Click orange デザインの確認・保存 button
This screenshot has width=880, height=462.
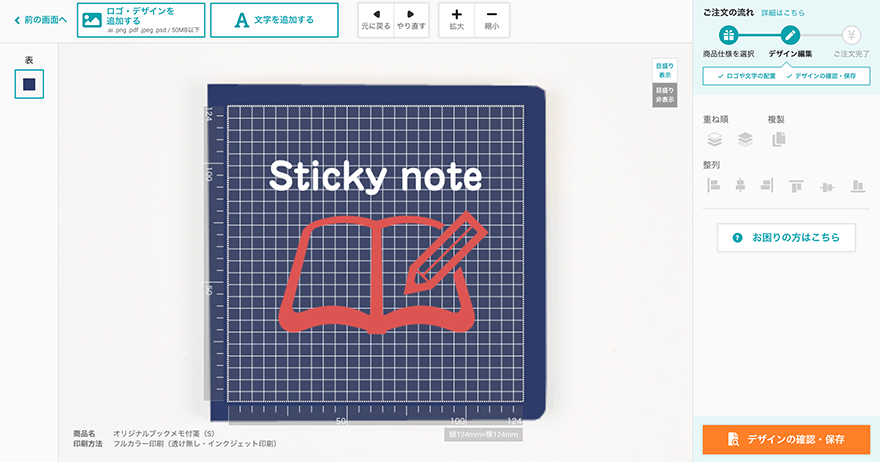(786, 439)
